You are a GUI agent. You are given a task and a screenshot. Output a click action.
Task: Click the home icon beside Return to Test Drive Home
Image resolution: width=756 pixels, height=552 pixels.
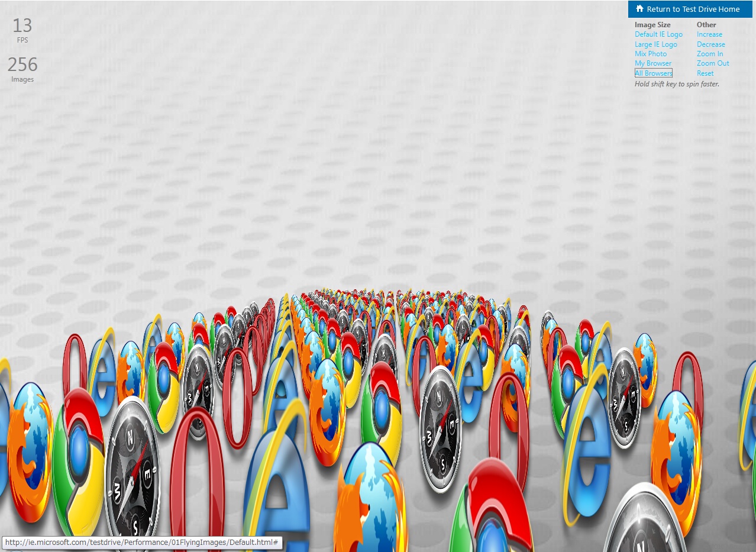[639, 9]
